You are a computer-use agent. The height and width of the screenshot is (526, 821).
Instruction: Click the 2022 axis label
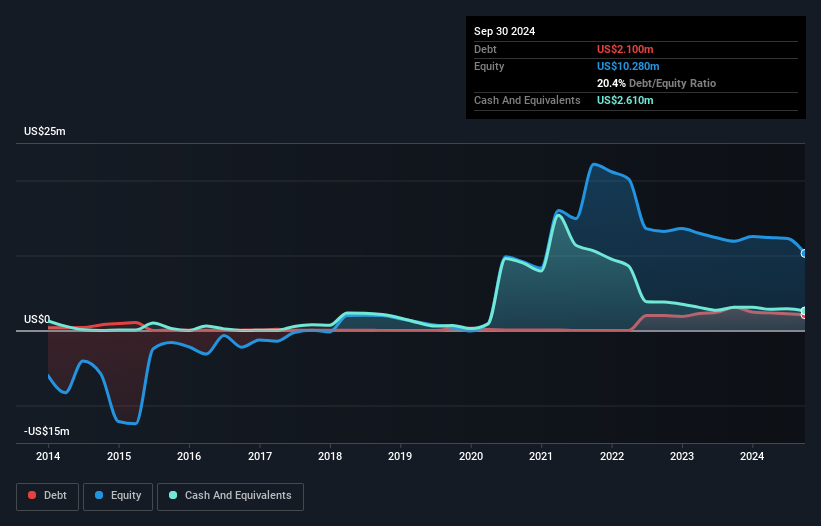tap(612, 456)
